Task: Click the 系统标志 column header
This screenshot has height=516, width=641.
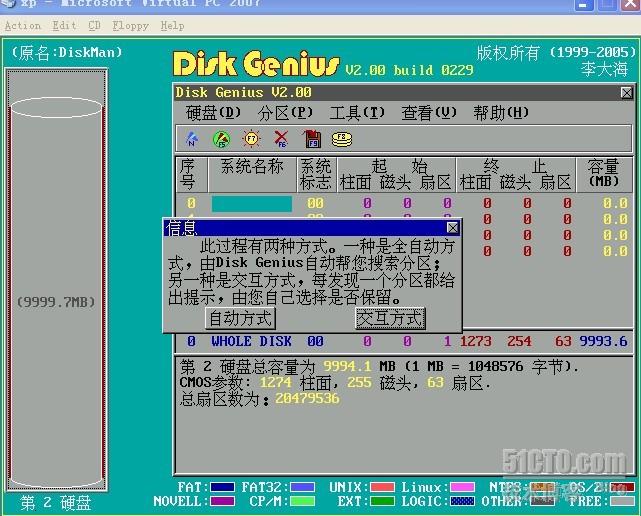Action: pyautogui.click(x=316, y=175)
